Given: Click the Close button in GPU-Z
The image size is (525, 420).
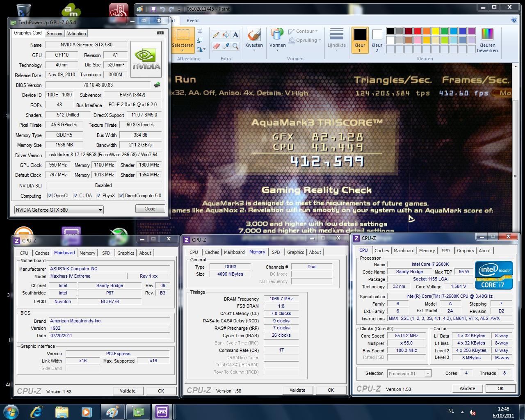Looking at the screenshot, I should click(x=150, y=209).
